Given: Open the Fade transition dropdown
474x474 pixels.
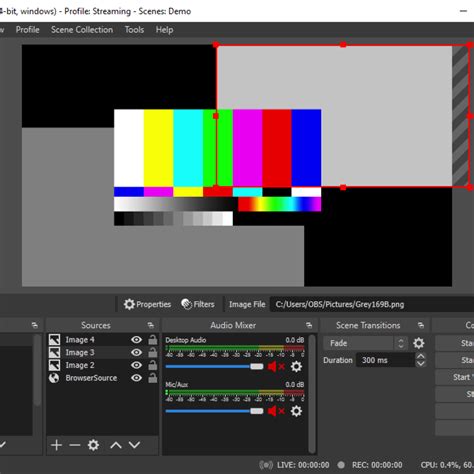Looking at the screenshot, I should pyautogui.click(x=365, y=343).
